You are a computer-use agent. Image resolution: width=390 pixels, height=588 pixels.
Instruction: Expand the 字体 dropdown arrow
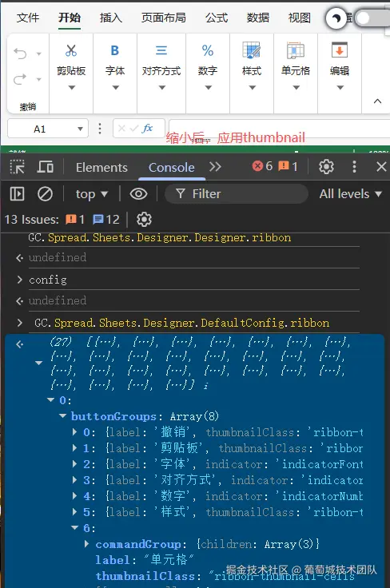click(116, 88)
